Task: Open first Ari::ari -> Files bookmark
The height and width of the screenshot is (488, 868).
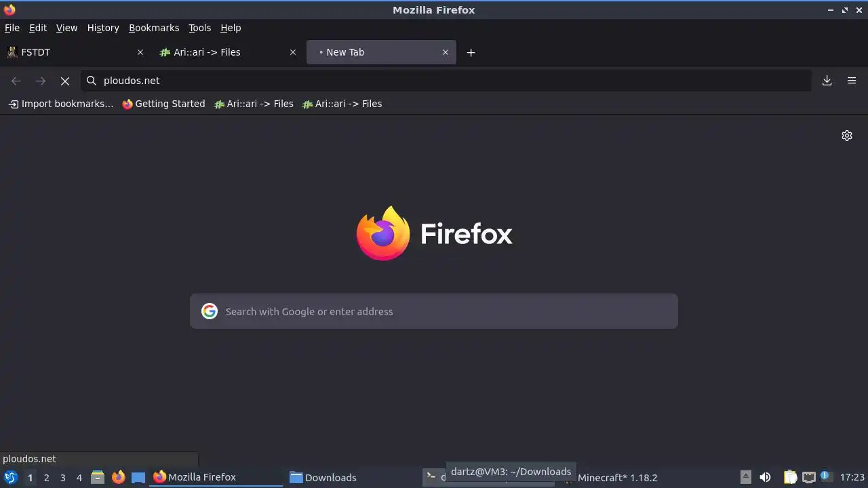Action: click(x=254, y=104)
